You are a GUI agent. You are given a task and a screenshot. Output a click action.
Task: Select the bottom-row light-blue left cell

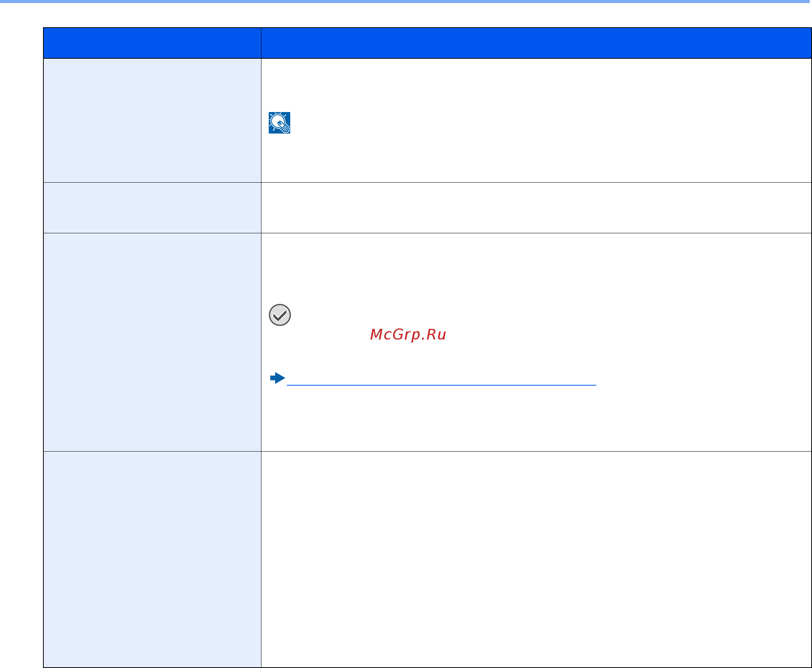152,559
